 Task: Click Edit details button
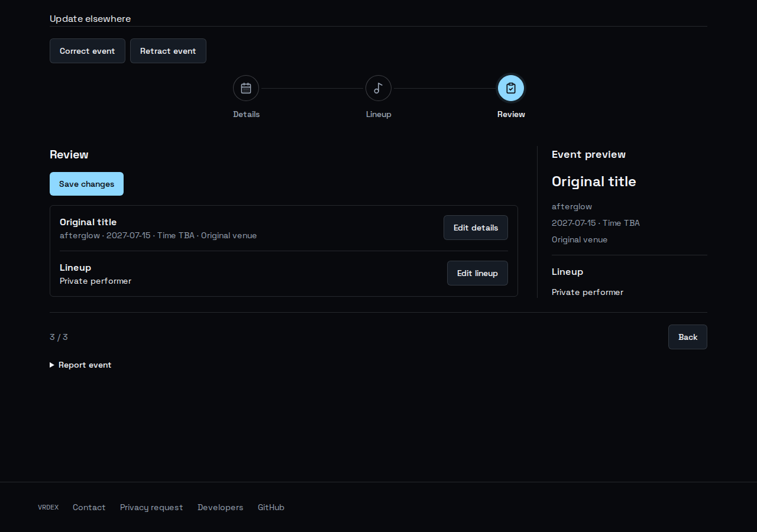475,228
